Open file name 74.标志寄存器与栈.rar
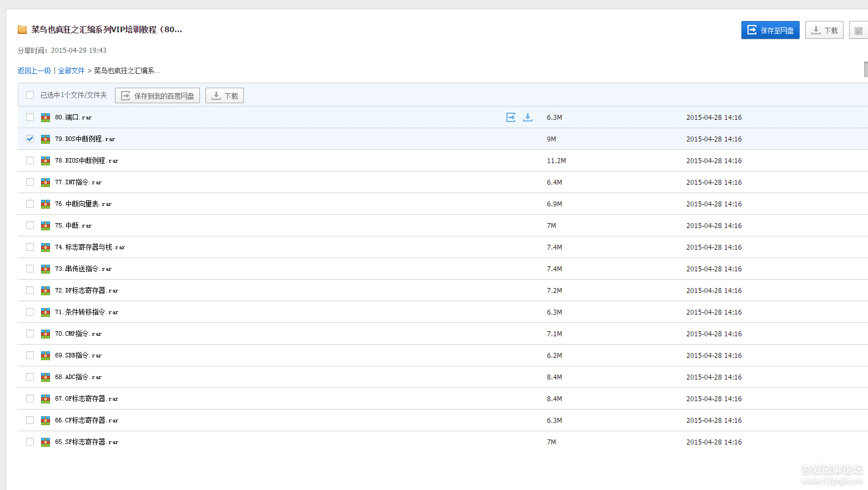Viewport: 868px width, 490px height. point(90,247)
